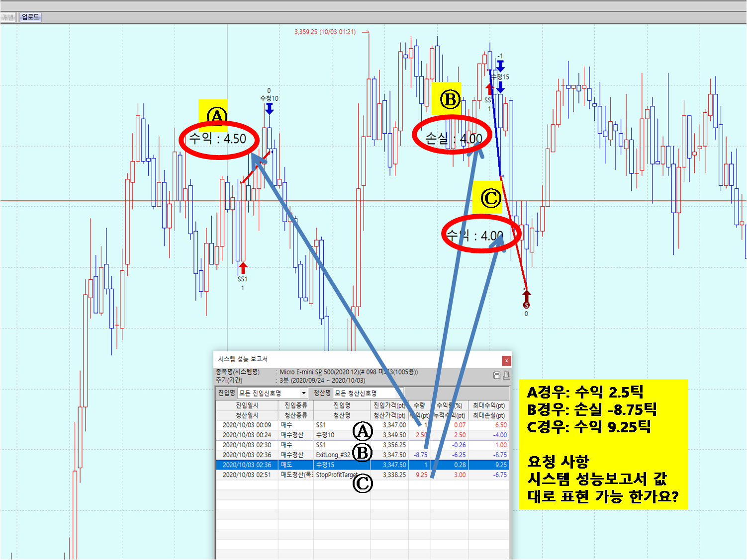Click the red SS1 buy arrow at 00:09
Viewport: 747px width, 560px height.
tap(243, 268)
